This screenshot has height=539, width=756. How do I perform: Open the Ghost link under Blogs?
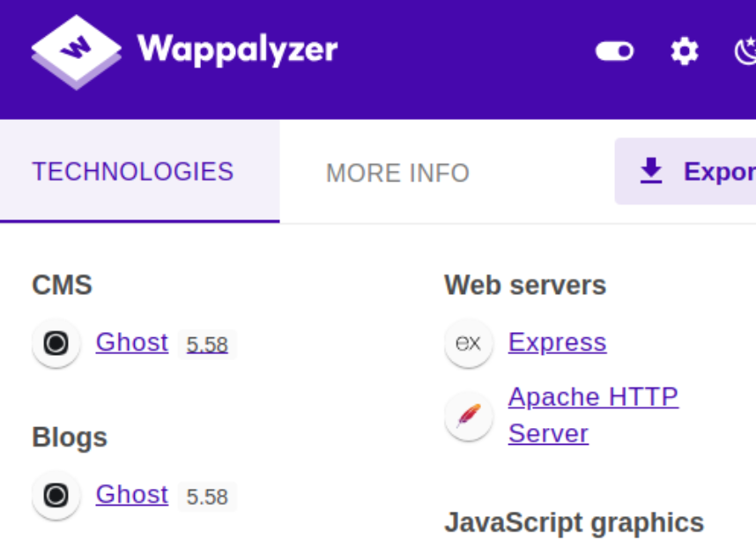pyautogui.click(x=132, y=494)
